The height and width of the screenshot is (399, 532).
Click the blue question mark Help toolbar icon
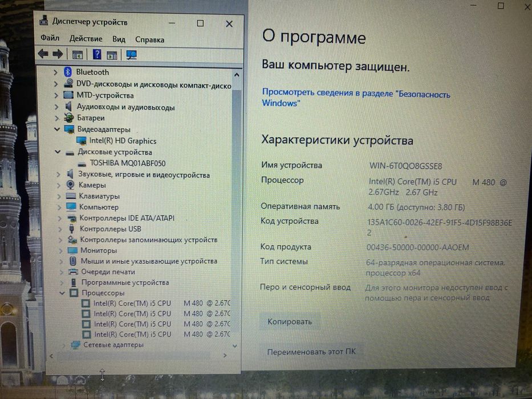click(97, 54)
